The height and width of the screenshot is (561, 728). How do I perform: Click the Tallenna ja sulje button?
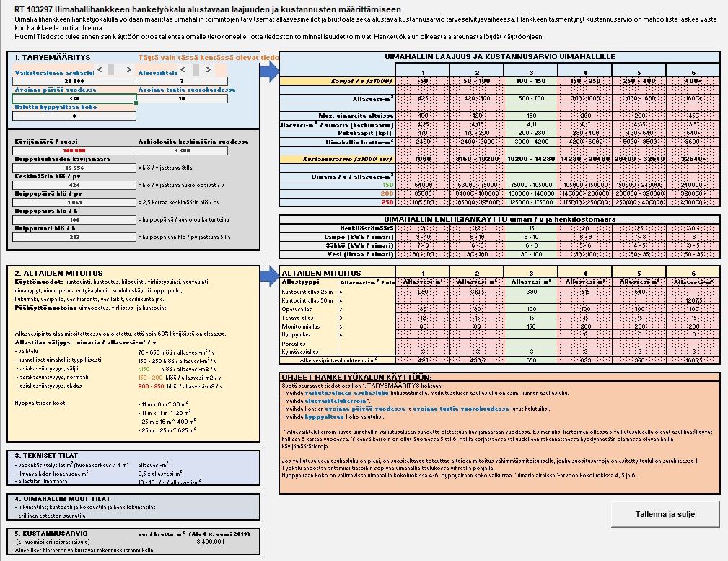click(665, 514)
